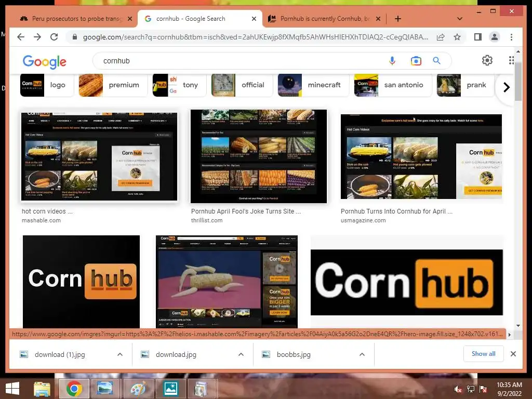Open the network tray icon
The height and width of the screenshot is (399, 532).
point(471,389)
